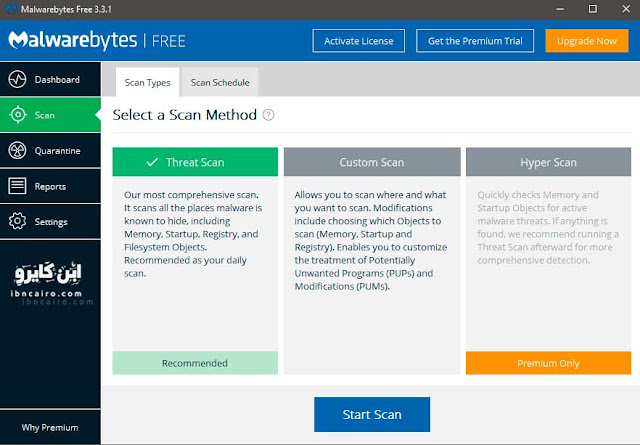
Task: Minimize the Malwarebytes window
Action: (560, 9)
